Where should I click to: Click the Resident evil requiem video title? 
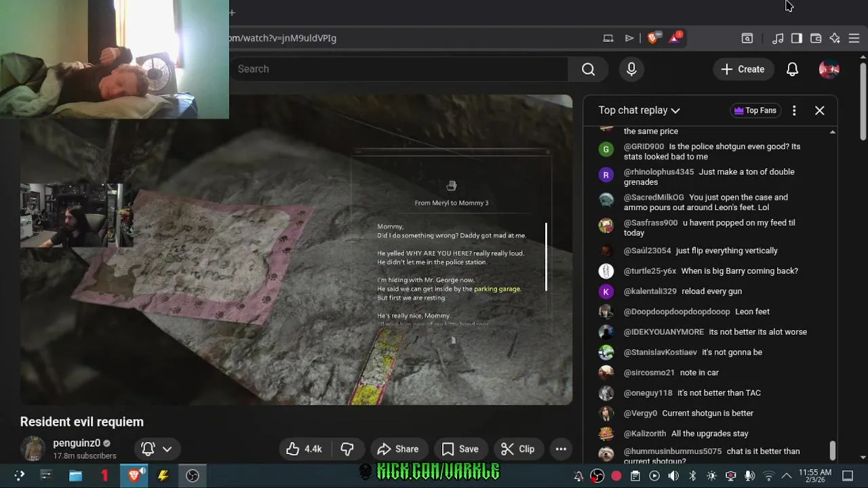click(82, 422)
